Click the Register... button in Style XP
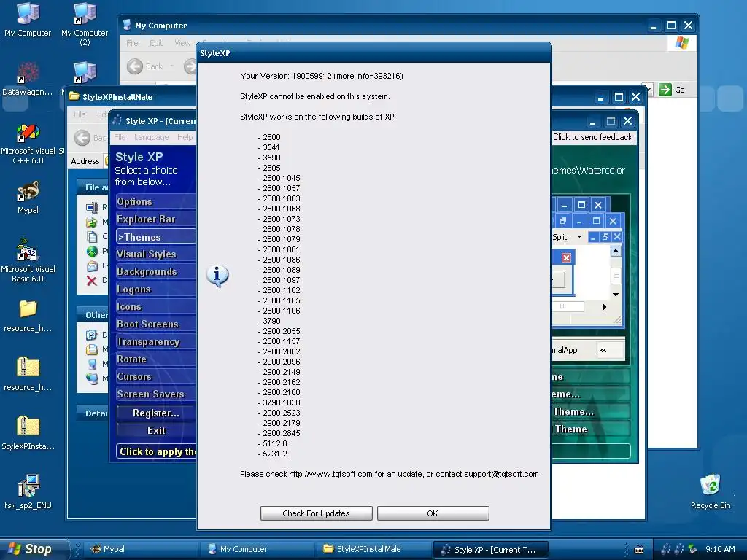Screen dimensions: 747x560 click(156, 413)
